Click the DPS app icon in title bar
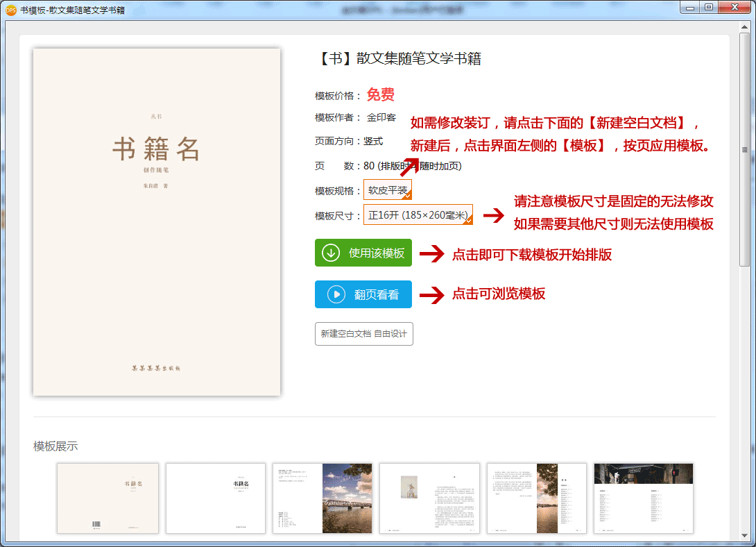Viewport: 756px width, 547px height. click(x=10, y=9)
